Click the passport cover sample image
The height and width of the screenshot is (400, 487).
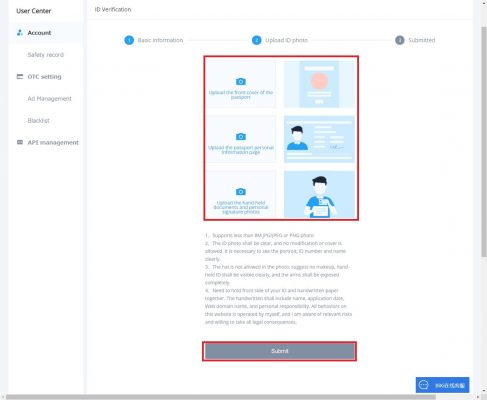(x=319, y=84)
